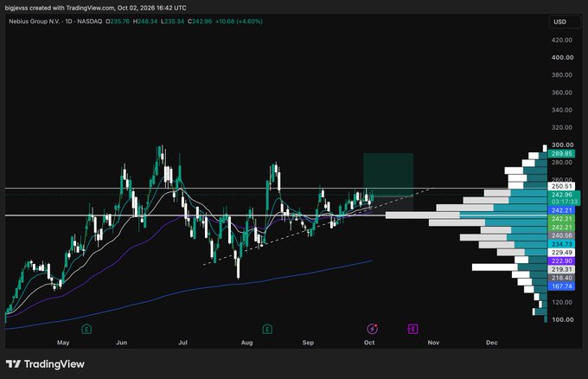
Task: Click the Oct label on time axis
Action: pyautogui.click(x=369, y=343)
